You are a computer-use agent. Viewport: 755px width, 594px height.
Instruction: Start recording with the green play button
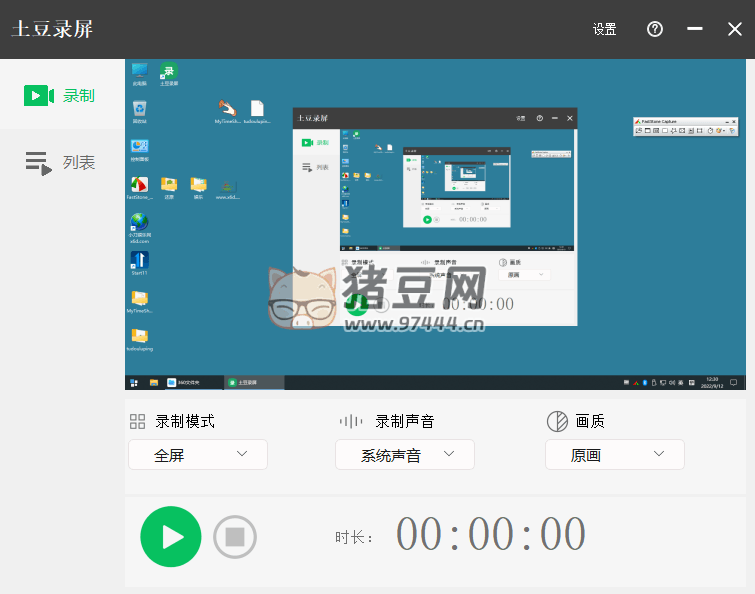(x=171, y=537)
